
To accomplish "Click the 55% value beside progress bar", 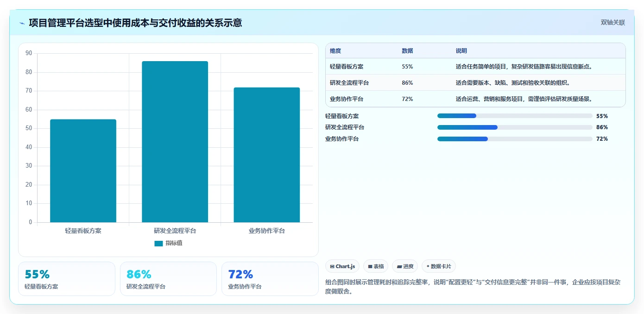I will point(602,116).
